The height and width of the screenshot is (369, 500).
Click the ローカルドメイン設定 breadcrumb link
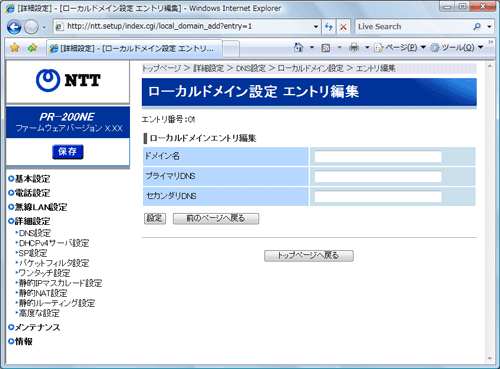tap(310, 68)
